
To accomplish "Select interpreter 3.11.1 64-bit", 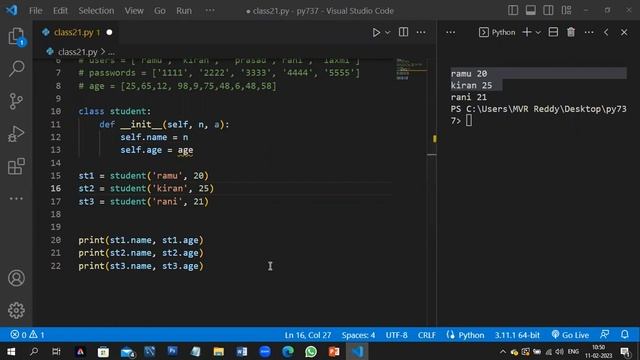I will [517, 335].
